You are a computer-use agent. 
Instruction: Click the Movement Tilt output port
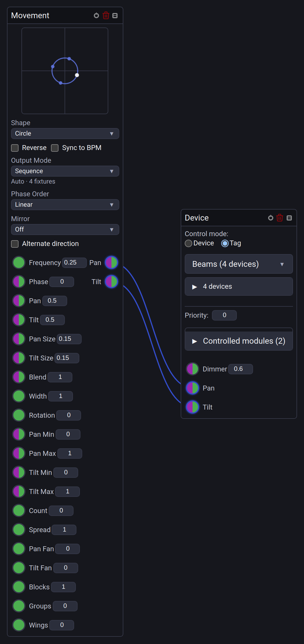[111, 282]
